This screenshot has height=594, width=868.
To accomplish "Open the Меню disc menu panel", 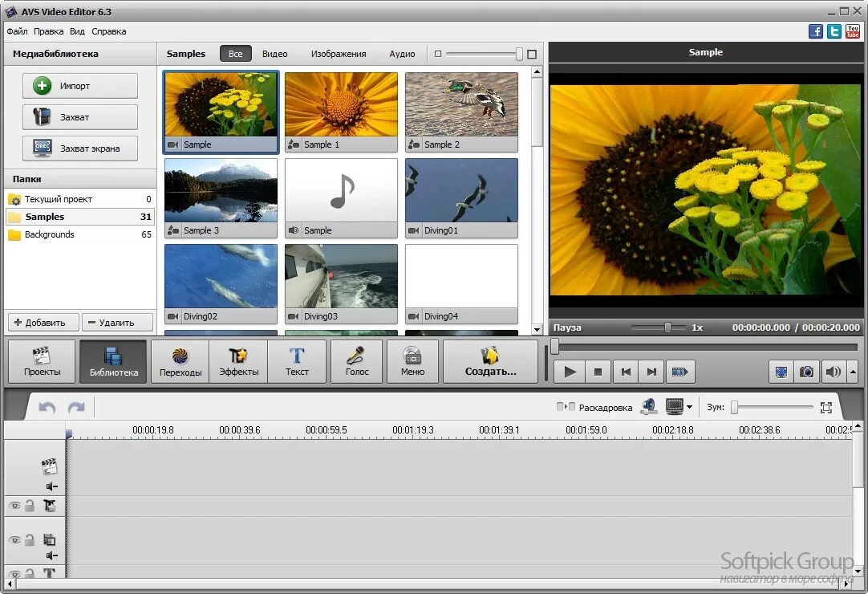I will click(412, 361).
